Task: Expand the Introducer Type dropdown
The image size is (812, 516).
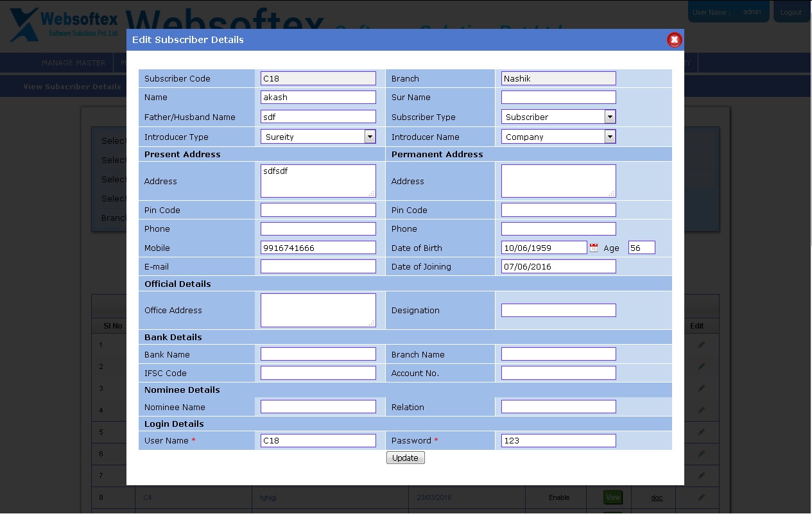Action: [370, 136]
